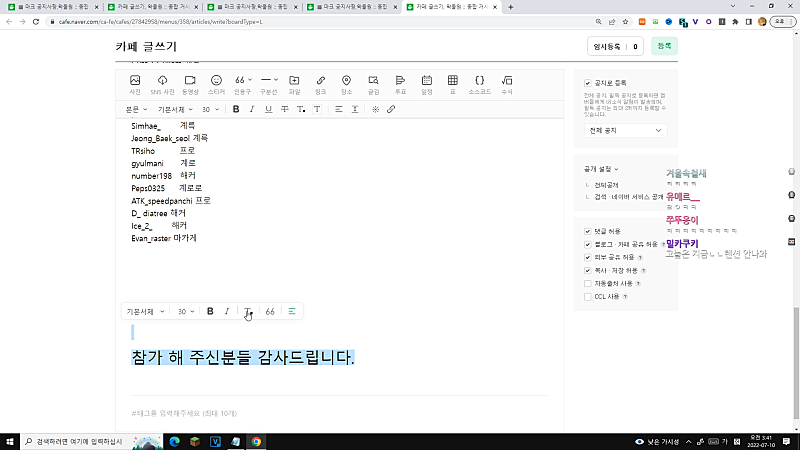Open a new browser tab
This screenshot has height=450, width=800.
tap(511, 7)
